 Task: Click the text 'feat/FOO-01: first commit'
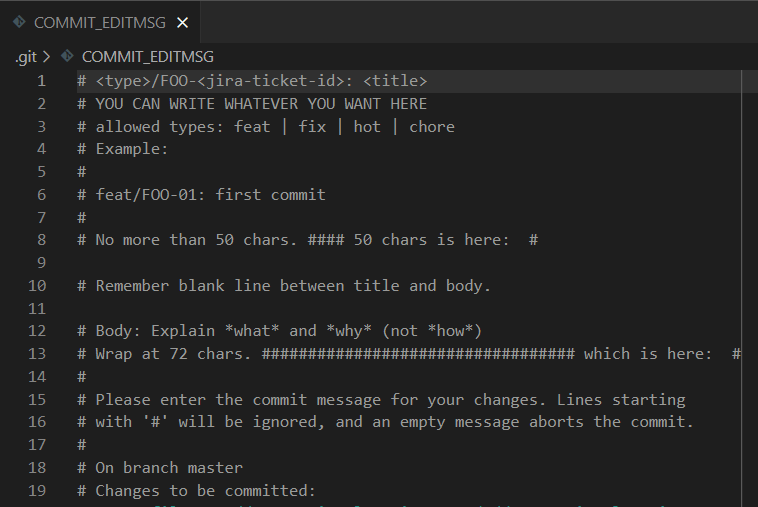tap(210, 195)
